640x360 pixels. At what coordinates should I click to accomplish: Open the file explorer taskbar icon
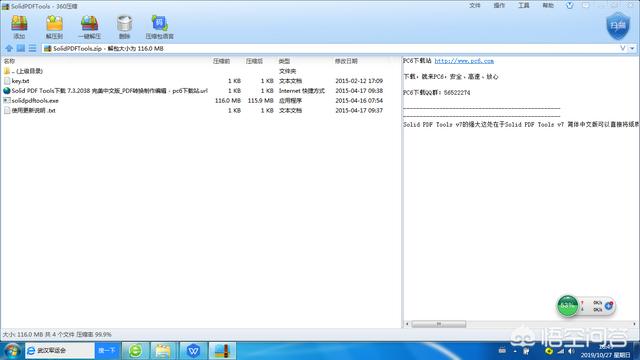pos(164,351)
